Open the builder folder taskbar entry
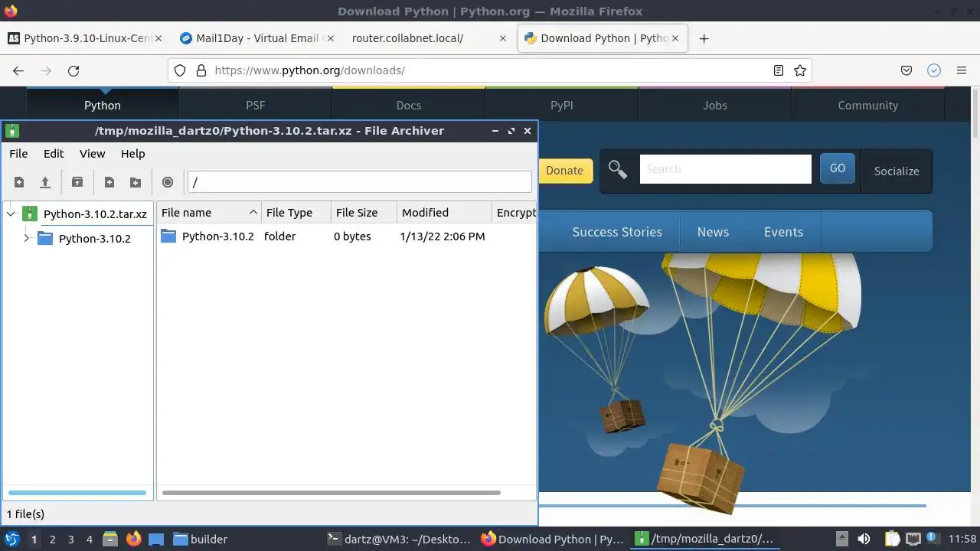Screen dimensions: 980x551 pos(200,539)
